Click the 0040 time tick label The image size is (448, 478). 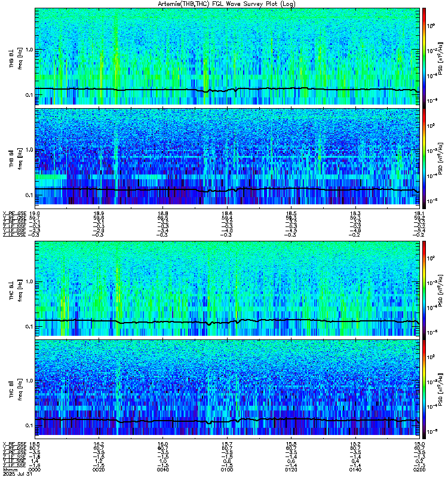point(163,470)
